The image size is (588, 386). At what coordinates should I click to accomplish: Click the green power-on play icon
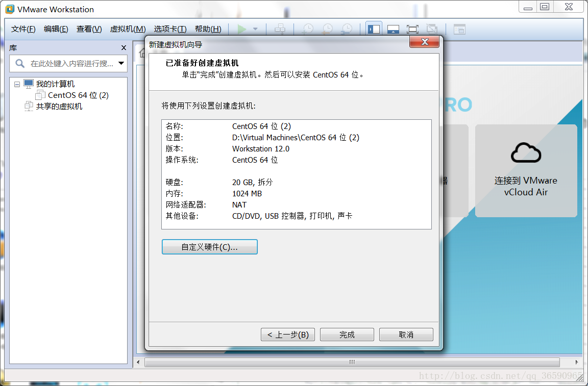point(242,29)
